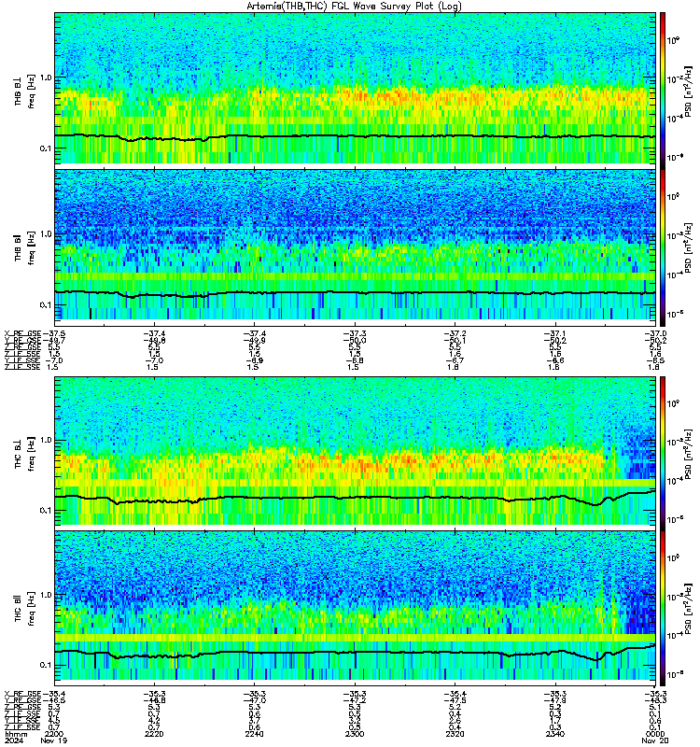Click the '-37.5' X_RE_GSE value

click(x=54, y=333)
